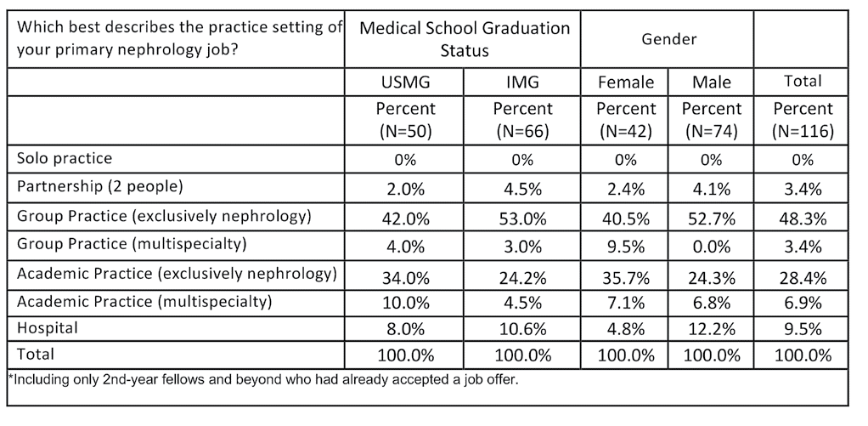Click the "Percent (N=50)" header cell
The width and height of the screenshot is (868, 426).
tap(405, 120)
